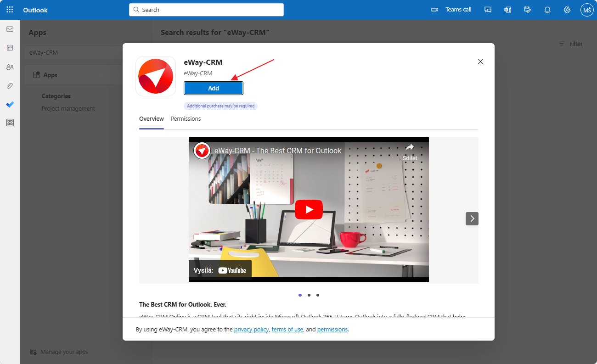The image size is (597, 364).
Task: Open Mail in the left sidebar
Action: coord(10,29)
